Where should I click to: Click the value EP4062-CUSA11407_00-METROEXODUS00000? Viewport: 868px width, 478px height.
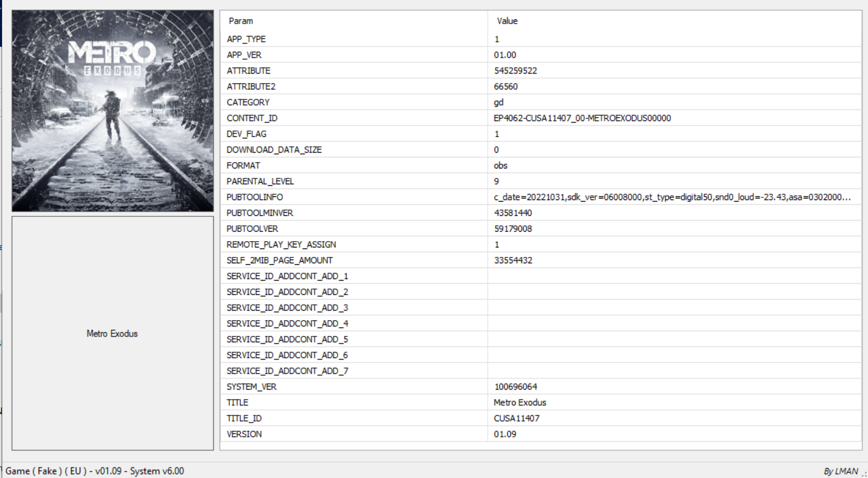tap(582, 118)
